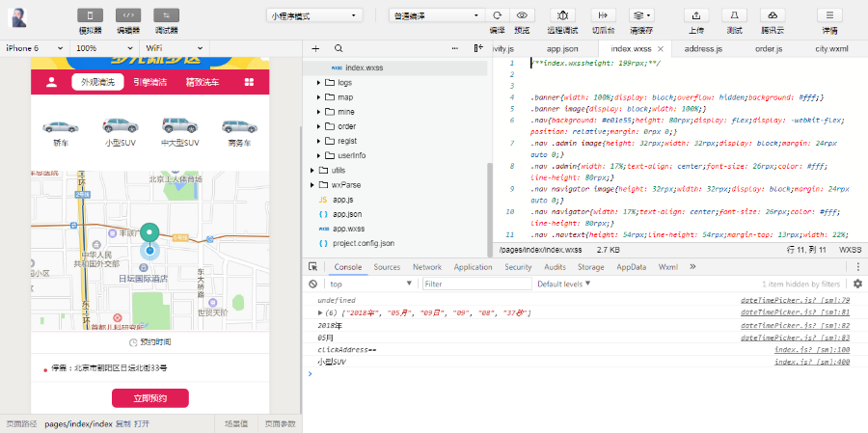Click the upload (上传) icon

click(695, 15)
